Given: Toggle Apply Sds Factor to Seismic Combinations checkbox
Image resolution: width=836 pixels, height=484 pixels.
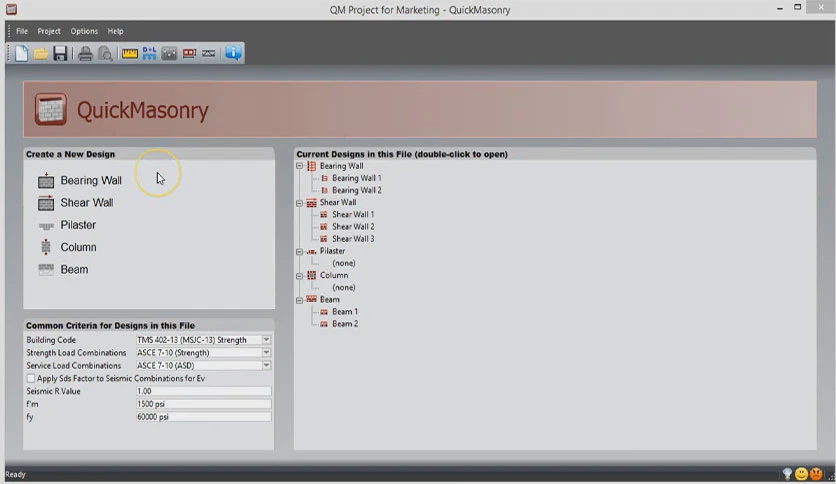Looking at the screenshot, I should pyautogui.click(x=31, y=378).
